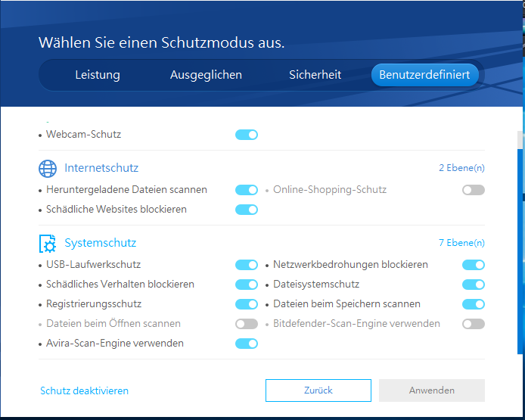
Task: Toggle Webcam-Schutz switch off
Action: pyautogui.click(x=247, y=135)
